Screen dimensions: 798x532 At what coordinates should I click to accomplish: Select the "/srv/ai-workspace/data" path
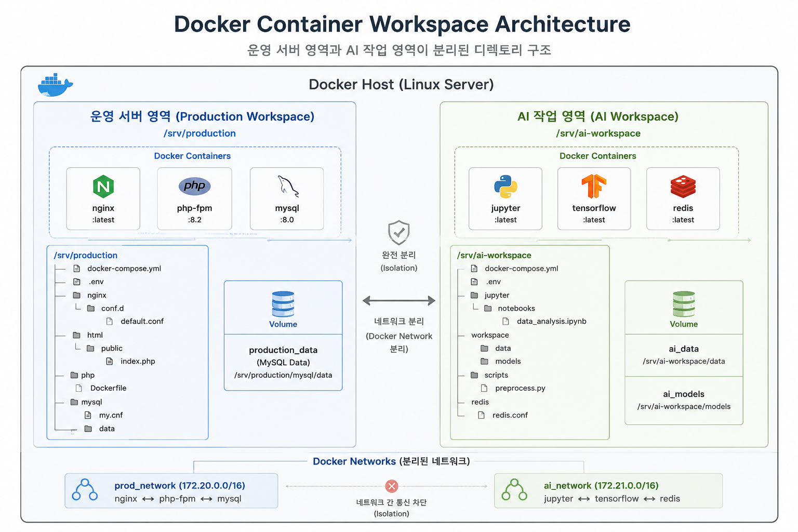pos(684,361)
